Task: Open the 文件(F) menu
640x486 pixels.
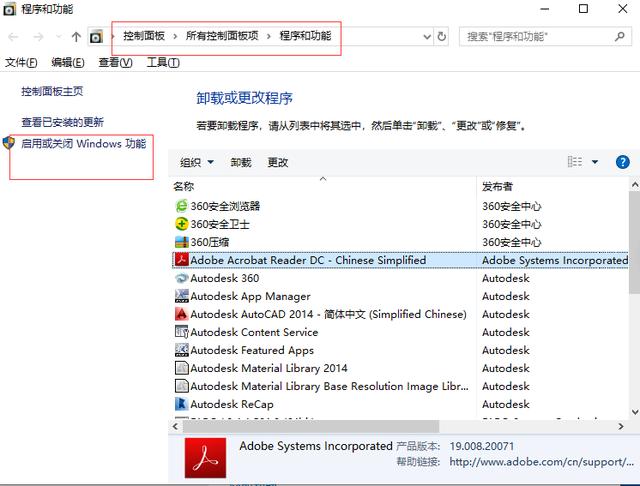Action: (x=21, y=62)
